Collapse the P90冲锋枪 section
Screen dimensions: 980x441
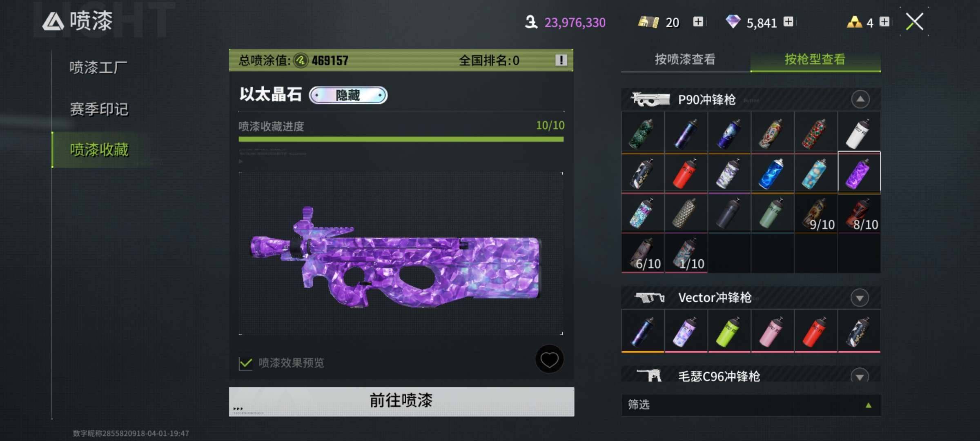[860, 99]
